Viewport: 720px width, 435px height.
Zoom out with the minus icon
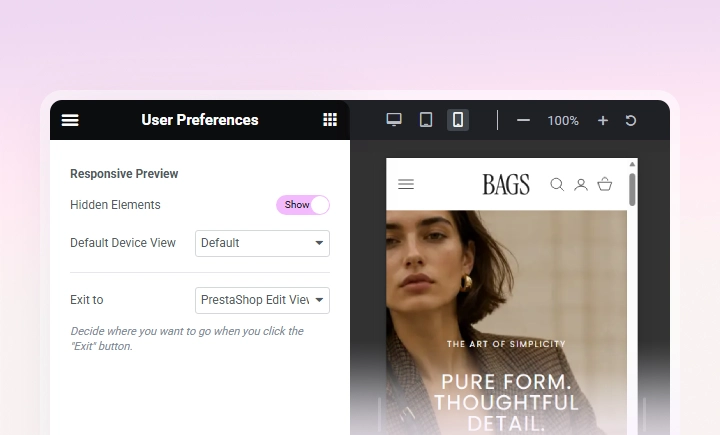523,120
